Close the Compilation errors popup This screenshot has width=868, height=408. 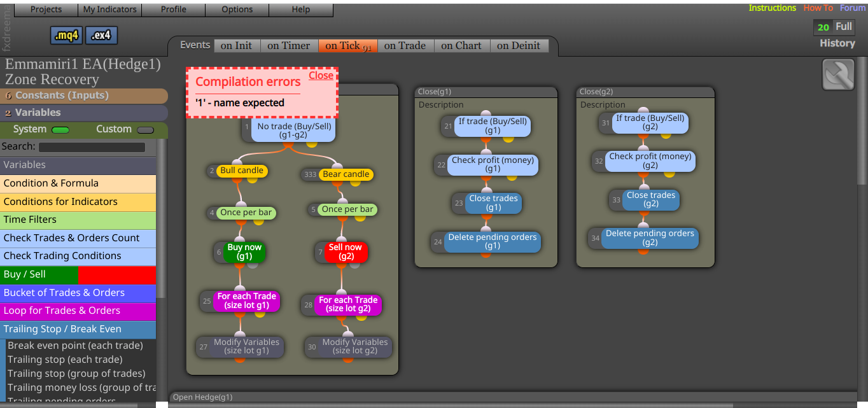click(321, 75)
